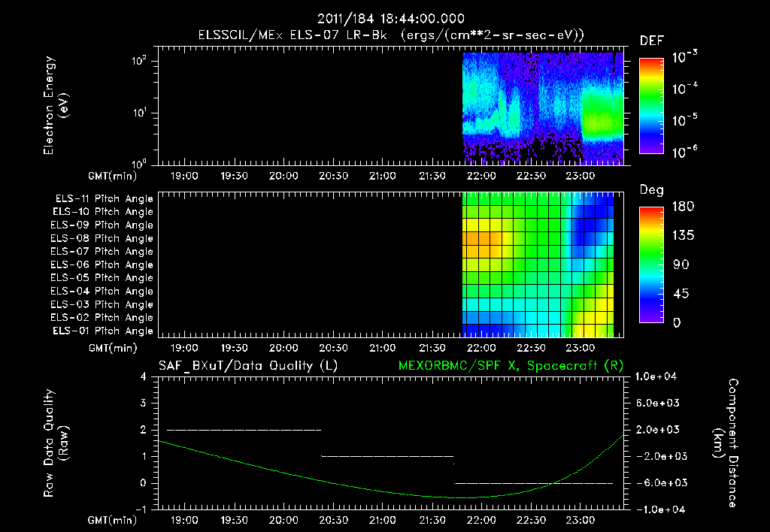This screenshot has width=770, height=532.
Task: Select the ELS-01 Pitch Angle row label
Action: coord(103,331)
